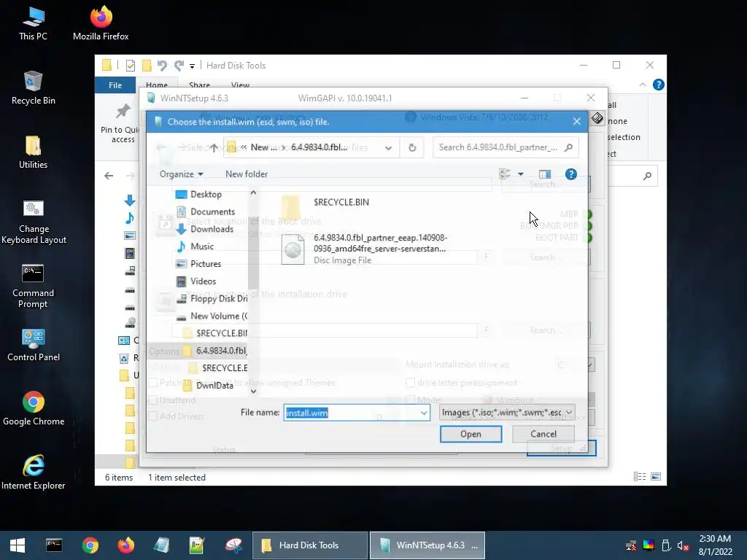The width and height of the screenshot is (747, 560).
Task: Open the Organize dropdown menu
Action: coord(181,174)
